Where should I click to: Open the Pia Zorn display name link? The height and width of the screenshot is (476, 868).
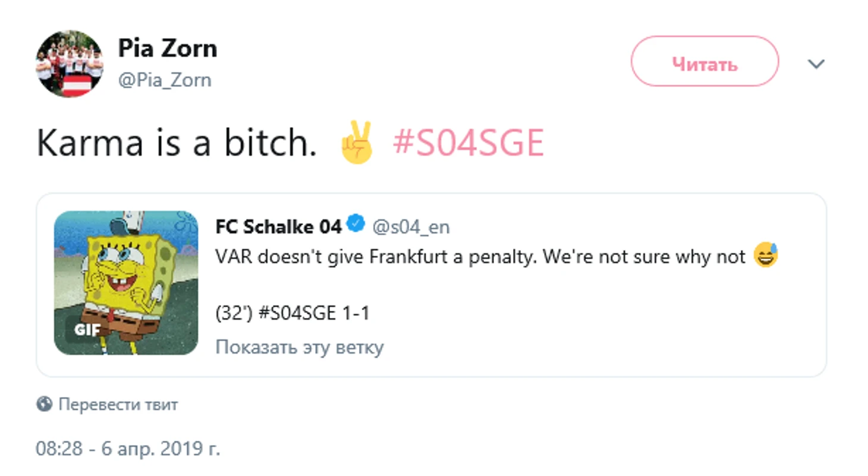(x=167, y=48)
